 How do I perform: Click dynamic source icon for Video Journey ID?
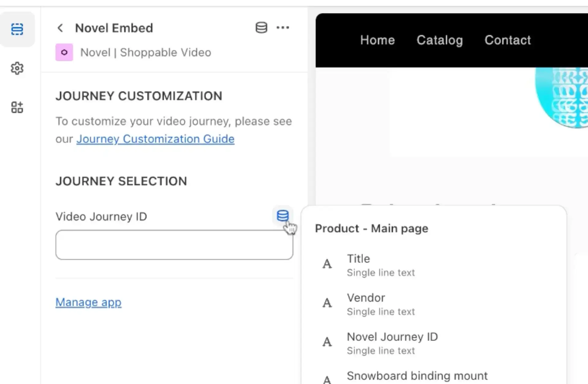click(282, 216)
